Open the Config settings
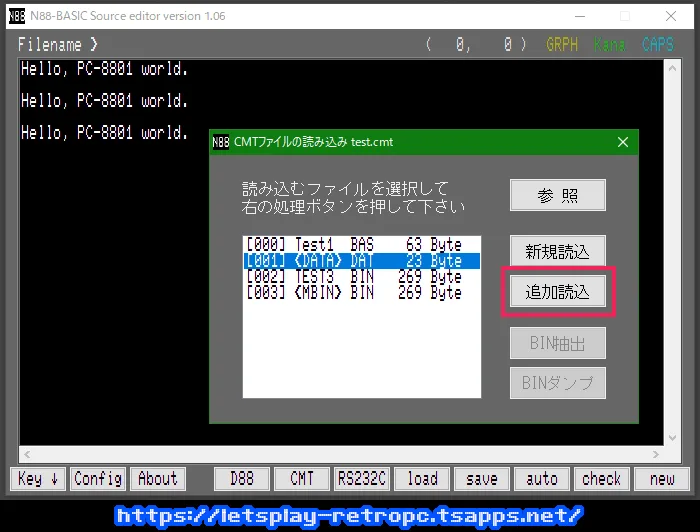Viewport: 700px width, 532px height. click(98, 479)
